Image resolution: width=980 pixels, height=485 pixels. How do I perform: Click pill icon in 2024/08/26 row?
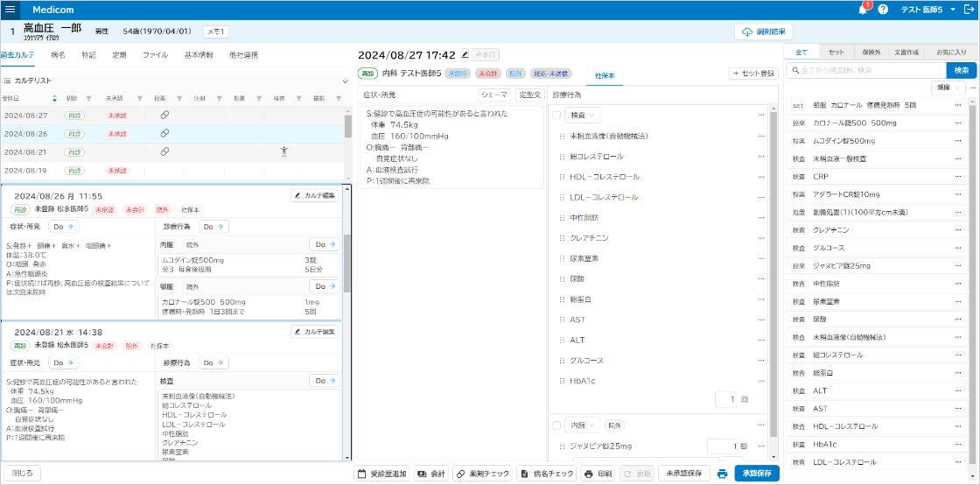tap(164, 133)
